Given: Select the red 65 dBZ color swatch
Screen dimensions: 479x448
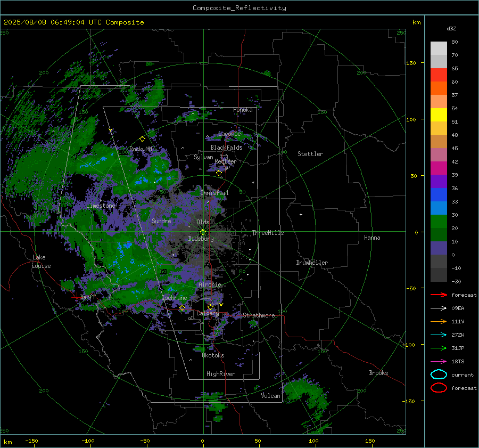Looking at the screenshot, I should (x=439, y=75).
